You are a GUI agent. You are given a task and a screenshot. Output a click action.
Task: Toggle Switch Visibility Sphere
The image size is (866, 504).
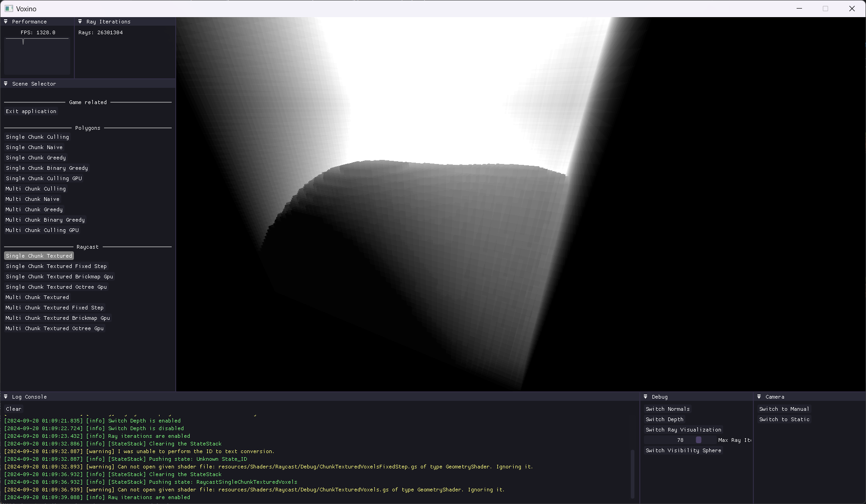[x=683, y=450]
